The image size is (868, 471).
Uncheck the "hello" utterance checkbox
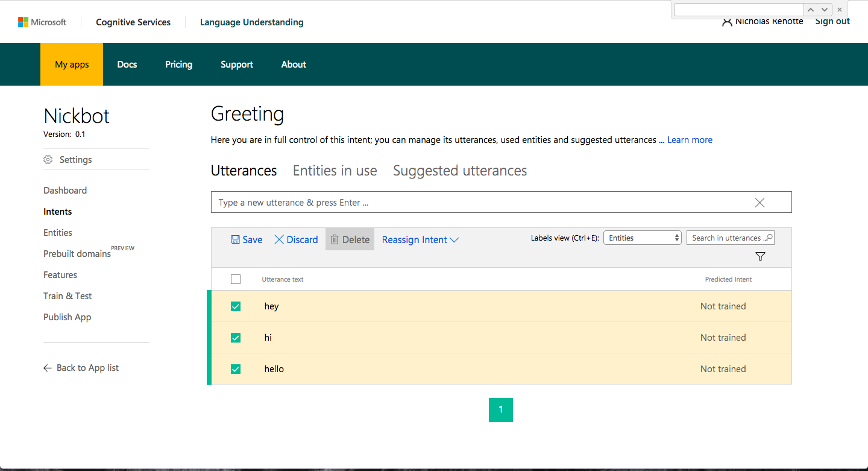pyautogui.click(x=236, y=369)
